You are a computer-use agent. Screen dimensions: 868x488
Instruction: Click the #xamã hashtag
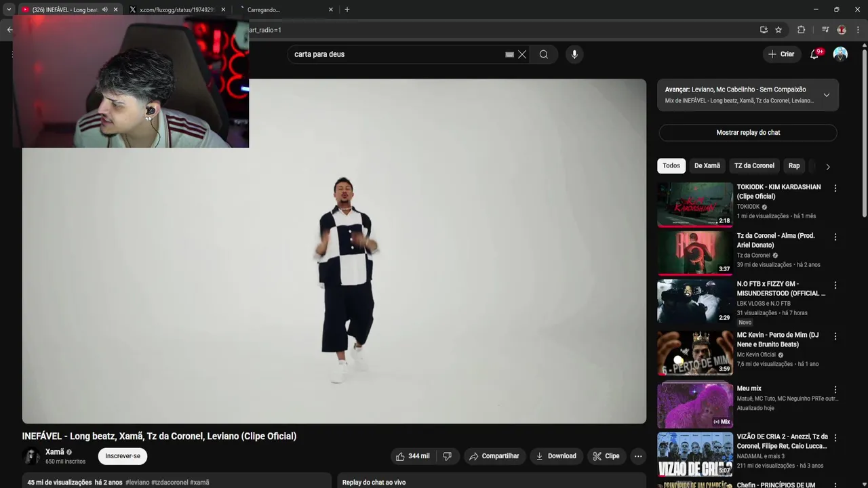pyautogui.click(x=199, y=483)
